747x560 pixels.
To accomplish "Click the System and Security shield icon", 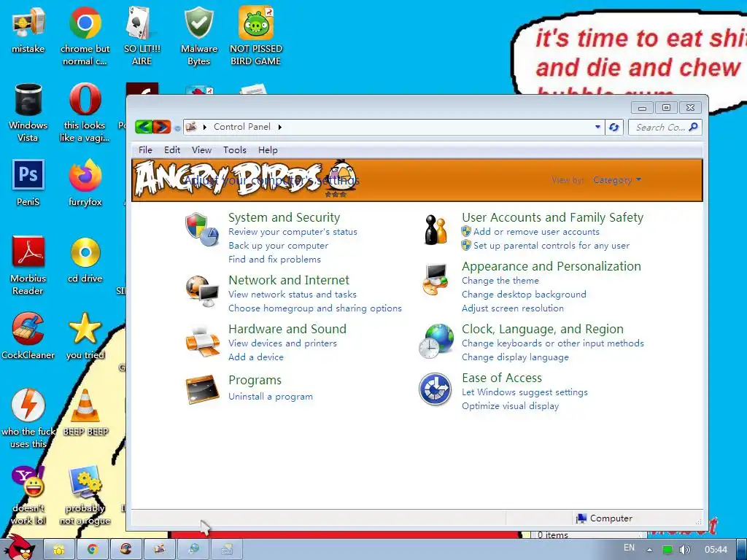I will coord(202,230).
